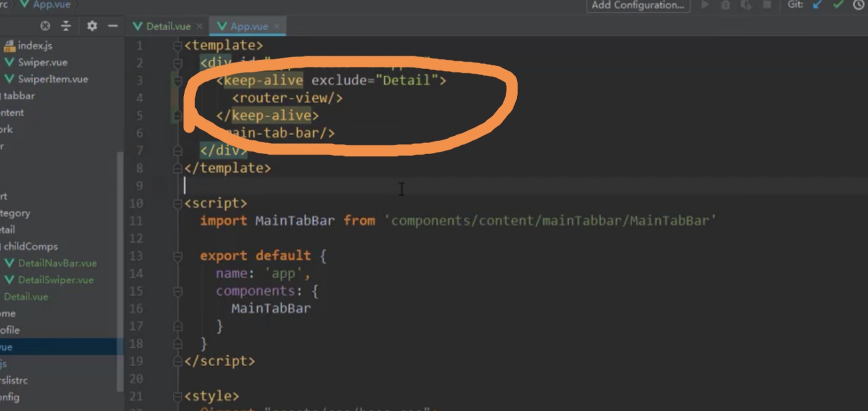Collapse the components object on line 15
Image resolution: width=868 pixels, height=411 pixels.
click(177, 291)
